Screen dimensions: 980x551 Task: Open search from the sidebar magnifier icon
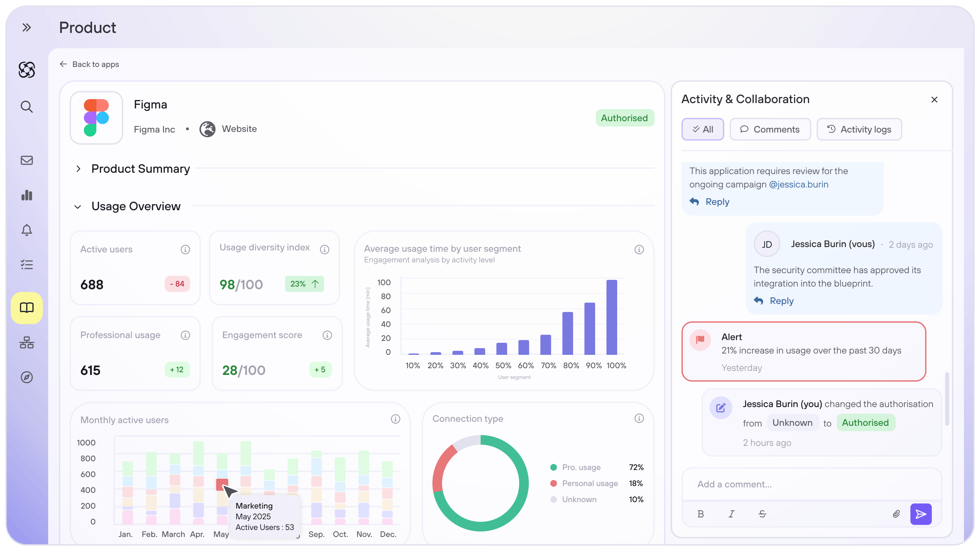pos(26,106)
